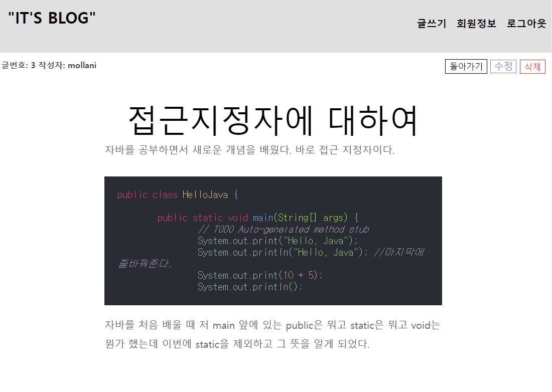Select the author name mollani
Screen dimensions: 552x392
[x=82, y=66]
